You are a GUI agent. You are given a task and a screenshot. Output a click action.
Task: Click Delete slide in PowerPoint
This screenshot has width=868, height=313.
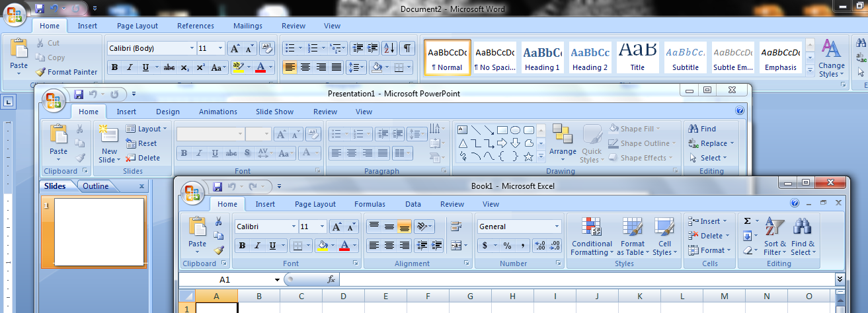(143, 158)
